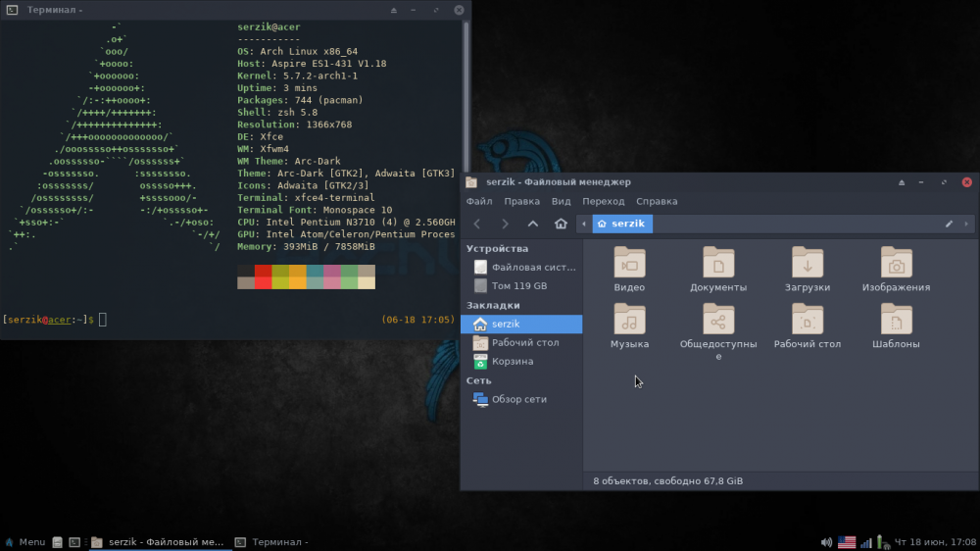980x551 pixels.
Task: Open the Шаблоны folder
Action: [x=897, y=326]
